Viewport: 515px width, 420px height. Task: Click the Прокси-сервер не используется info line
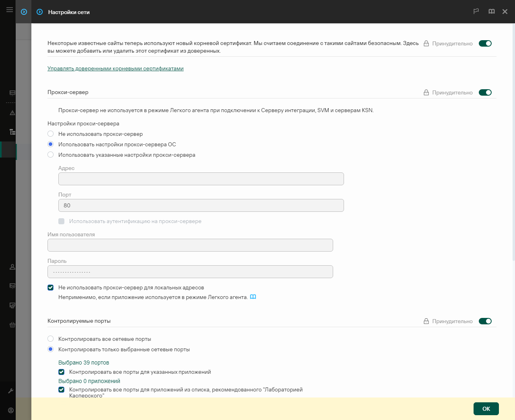[216, 110]
